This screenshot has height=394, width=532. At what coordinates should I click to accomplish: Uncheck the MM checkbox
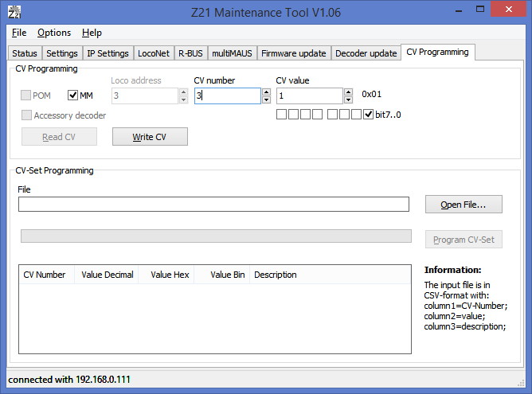click(x=72, y=96)
